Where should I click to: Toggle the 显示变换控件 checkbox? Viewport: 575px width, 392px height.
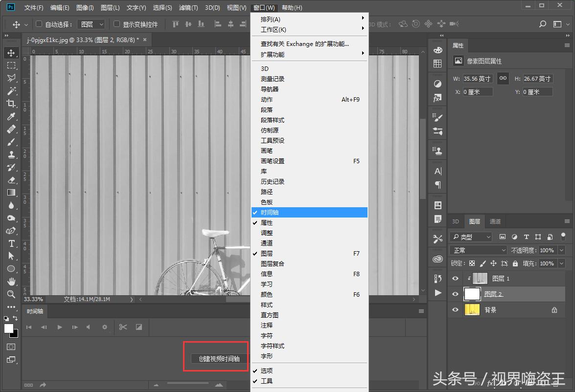(116, 24)
